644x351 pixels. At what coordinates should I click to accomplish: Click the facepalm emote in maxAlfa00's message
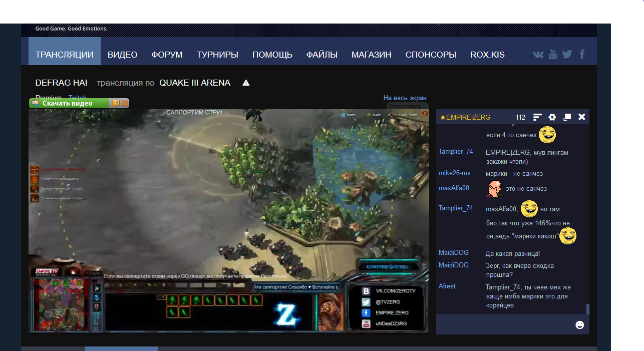(x=495, y=189)
